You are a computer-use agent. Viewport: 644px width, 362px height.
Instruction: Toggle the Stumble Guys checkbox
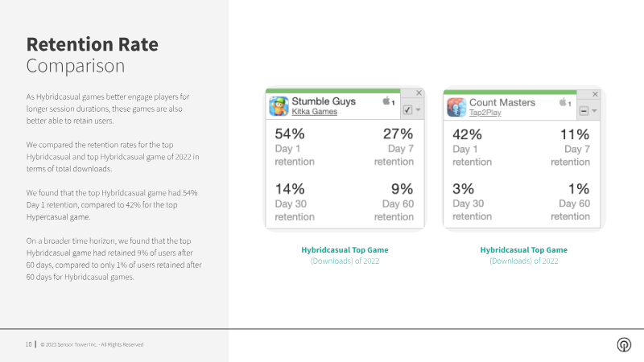pyautogui.click(x=407, y=110)
